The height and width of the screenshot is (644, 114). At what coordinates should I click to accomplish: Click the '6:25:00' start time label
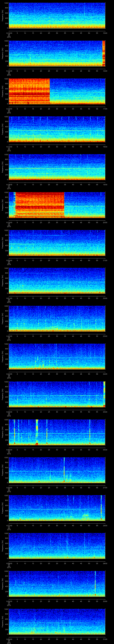(x=9, y=450)
